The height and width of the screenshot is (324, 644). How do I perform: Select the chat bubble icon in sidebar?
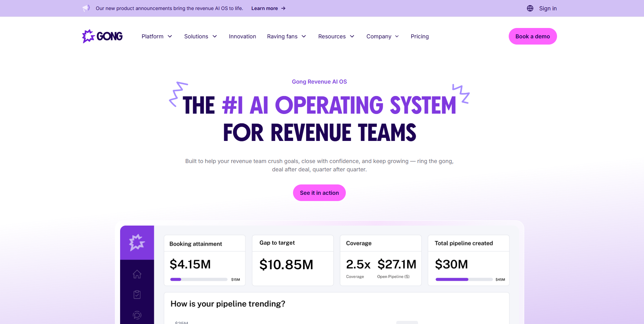[137, 315]
